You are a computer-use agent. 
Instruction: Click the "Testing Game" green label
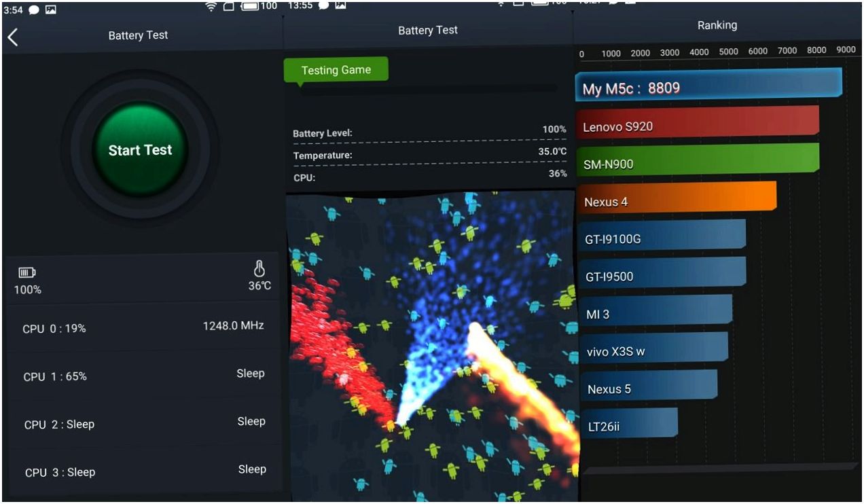click(336, 70)
